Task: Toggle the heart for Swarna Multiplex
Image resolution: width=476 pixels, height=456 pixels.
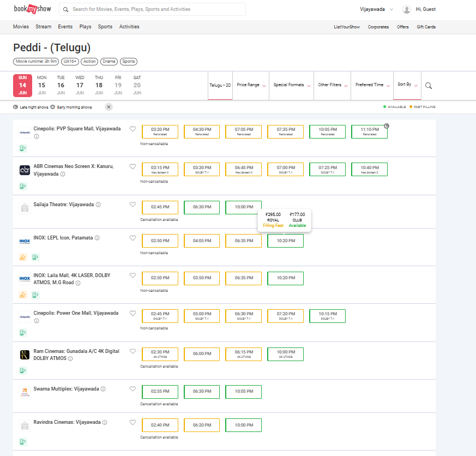Action: (x=132, y=388)
